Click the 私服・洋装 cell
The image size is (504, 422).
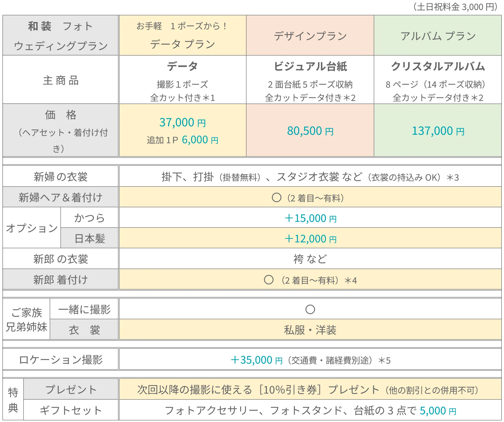(x=310, y=330)
